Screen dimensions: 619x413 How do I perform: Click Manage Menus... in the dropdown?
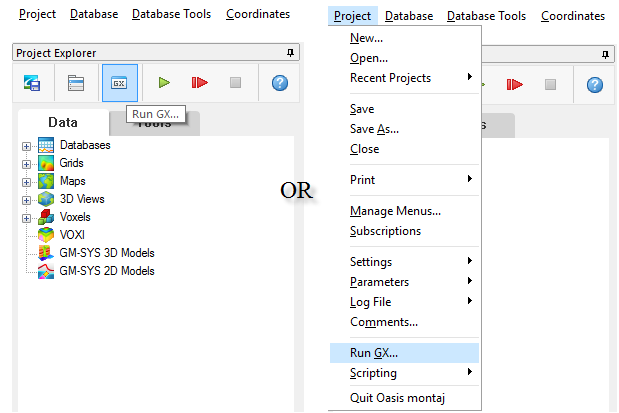395,211
